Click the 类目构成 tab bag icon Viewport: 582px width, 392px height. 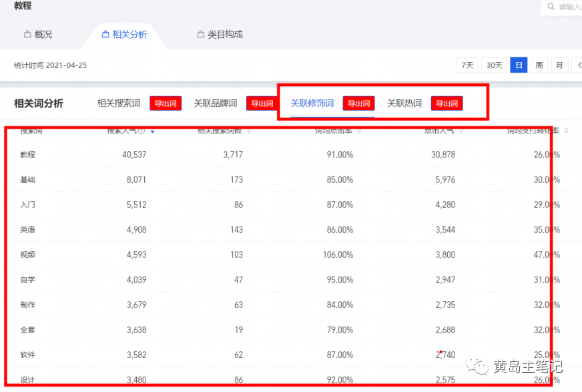(200, 35)
